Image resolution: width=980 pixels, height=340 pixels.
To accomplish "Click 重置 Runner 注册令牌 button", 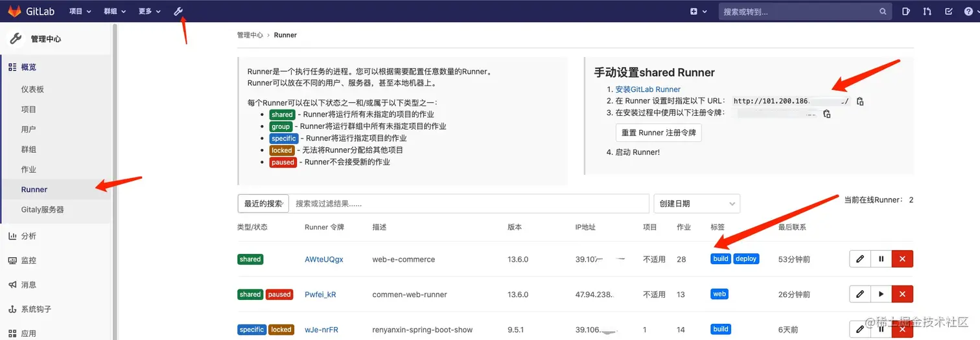I will tap(659, 133).
